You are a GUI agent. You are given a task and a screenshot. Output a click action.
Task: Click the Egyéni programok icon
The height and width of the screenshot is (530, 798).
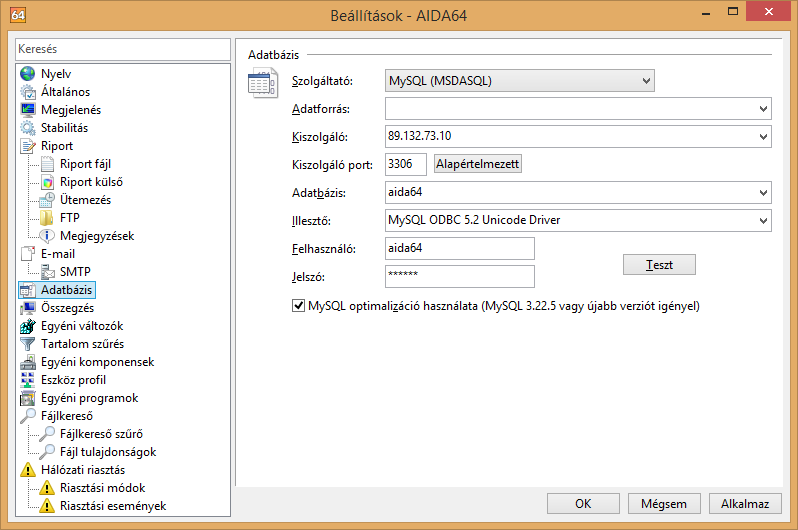click(x=27, y=398)
